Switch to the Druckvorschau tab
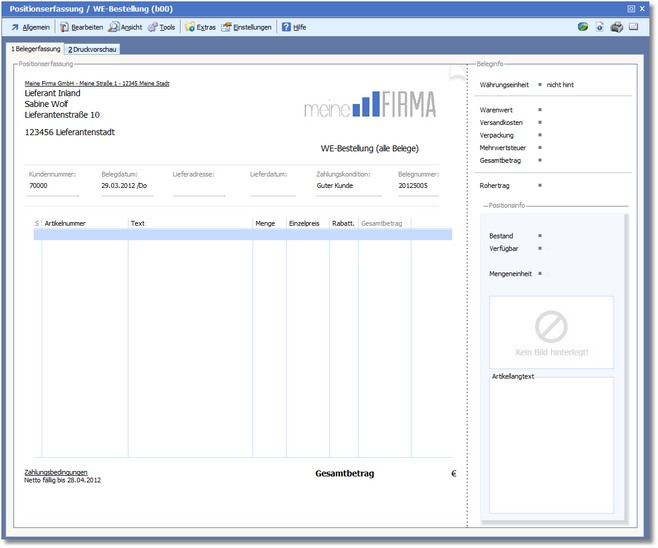The width and height of the screenshot is (658, 548). click(x=92, y=48)
